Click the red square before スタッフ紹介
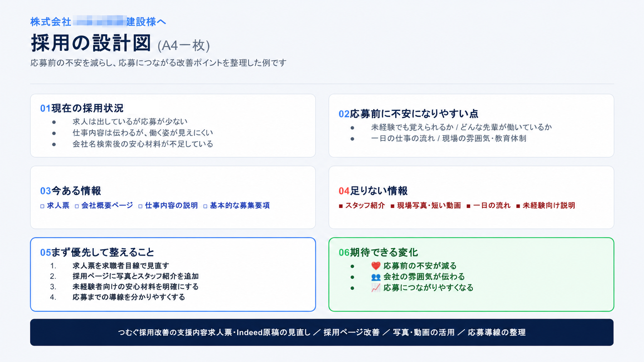The image size is (644, 362). pos(341,206)
